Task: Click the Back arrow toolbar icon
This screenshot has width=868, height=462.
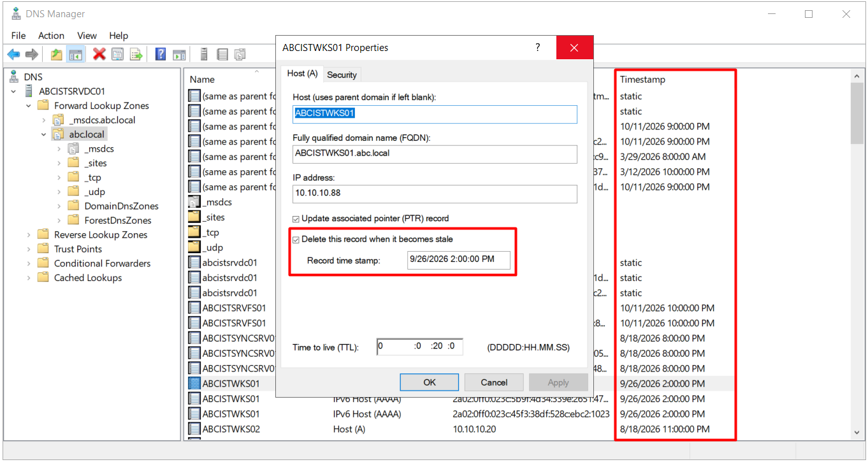Action: [x=13, y=55]
